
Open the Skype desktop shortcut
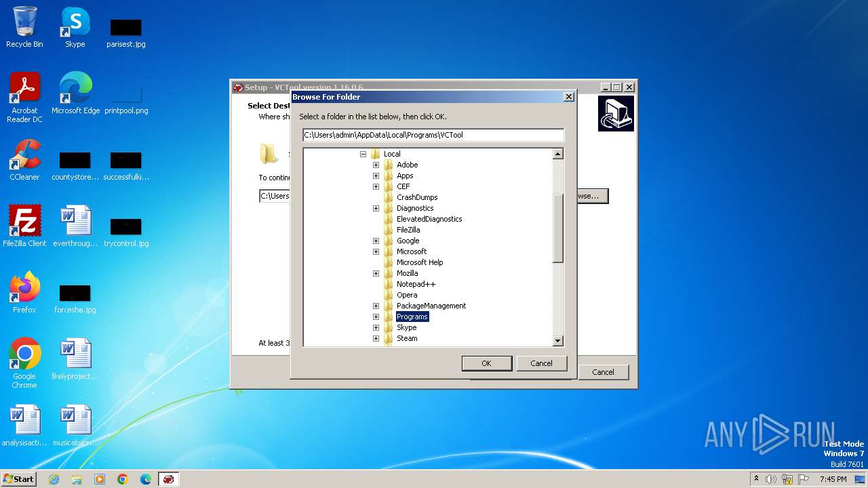click(75, 27)
